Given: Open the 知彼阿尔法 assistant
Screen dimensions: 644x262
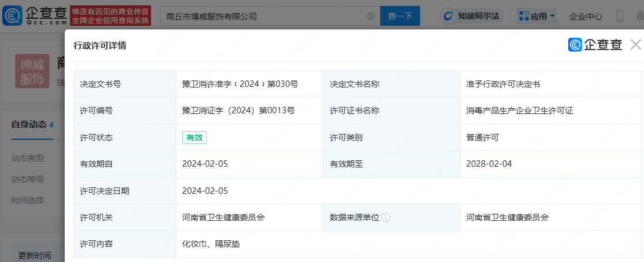Looking at the screenshot, I should pyautogui.click(x=471, y=16).
